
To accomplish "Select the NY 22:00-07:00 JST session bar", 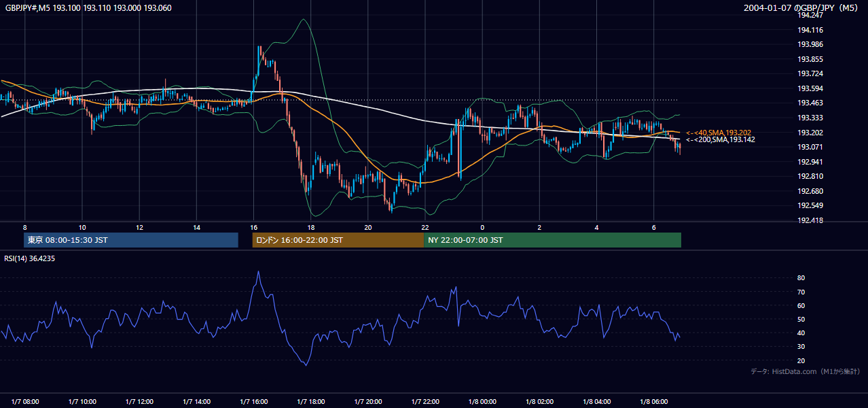I will [x=552, y=240].
